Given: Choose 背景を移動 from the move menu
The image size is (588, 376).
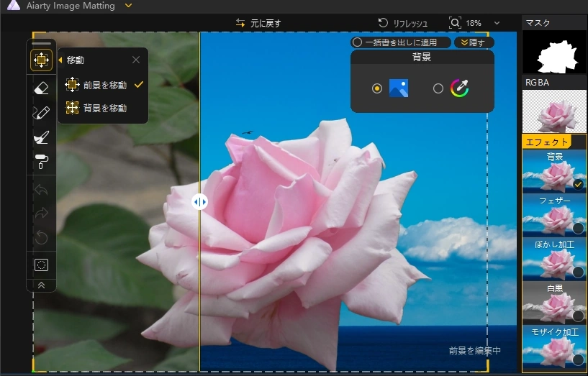Looking at the screenshot, I should [104, 108].
